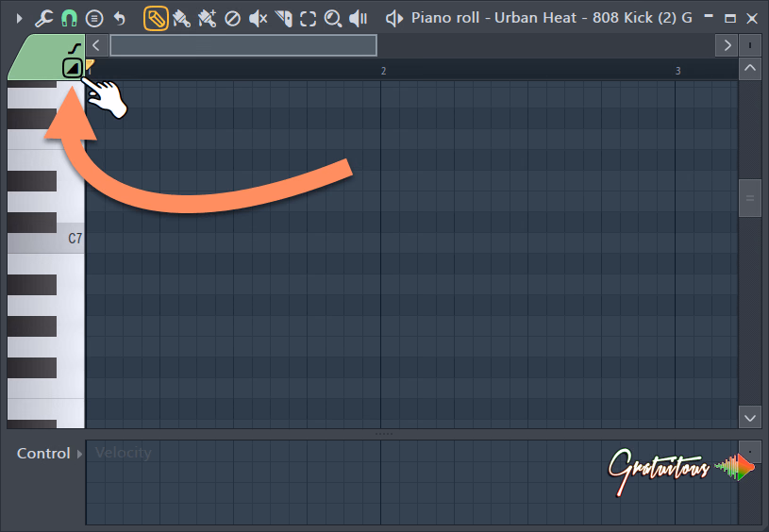Click the small button right of the control lane
The image size is (769, 532).
click(x=750, y=452)
